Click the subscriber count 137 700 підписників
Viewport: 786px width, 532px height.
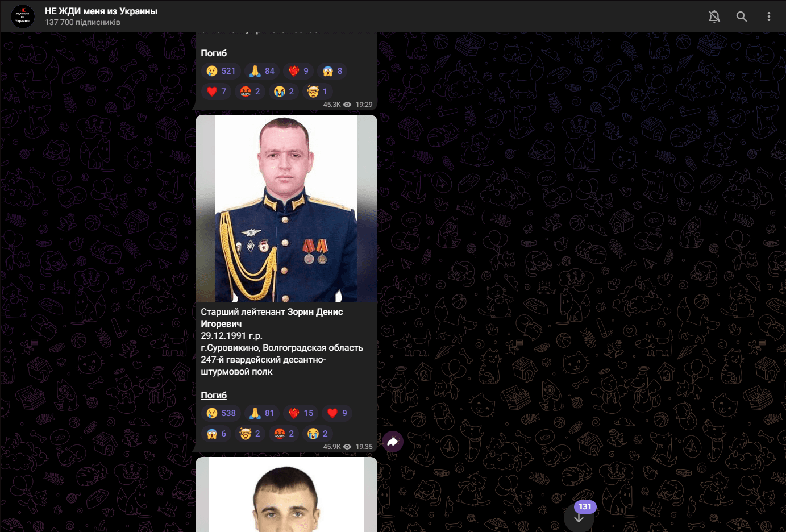(x=82, y=23)
